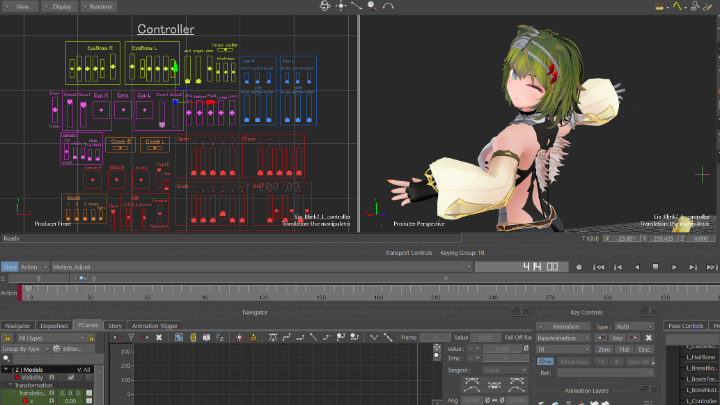Go to next key in FCurves toolbar
The image size is (720, 405).
(145, 338)
